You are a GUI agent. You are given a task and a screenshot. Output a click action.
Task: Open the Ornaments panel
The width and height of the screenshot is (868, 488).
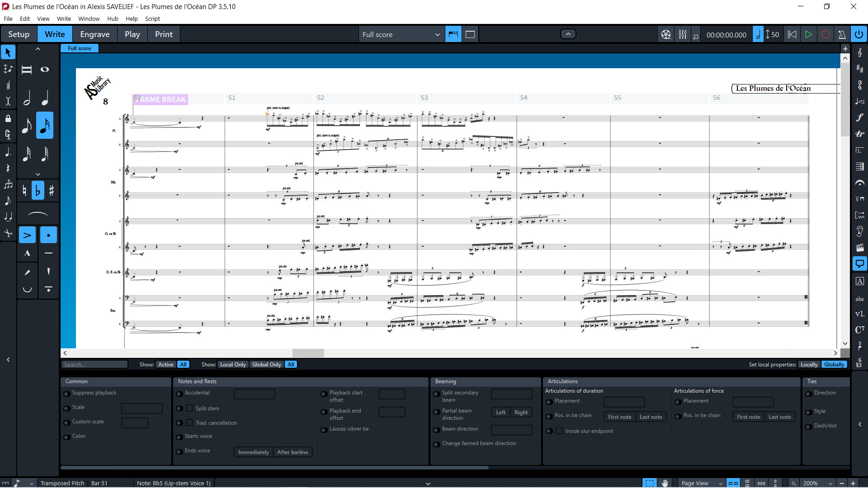point(859,134)
